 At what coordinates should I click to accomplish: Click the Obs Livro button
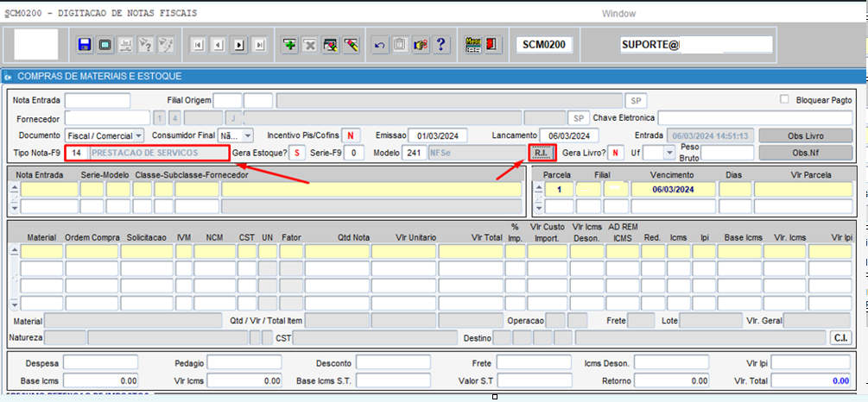pos(805,135)
